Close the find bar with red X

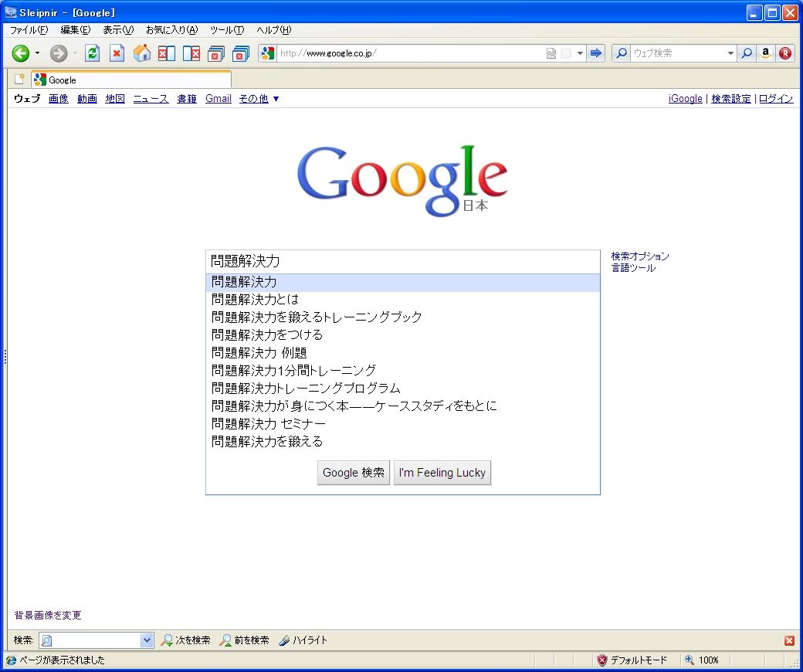pos(789,641)
